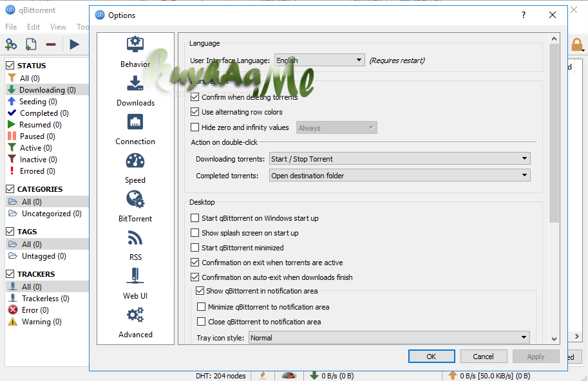The image size is (588, 381).
Task: Click the options scrollbar up arrow
Action: coord(555,39)
